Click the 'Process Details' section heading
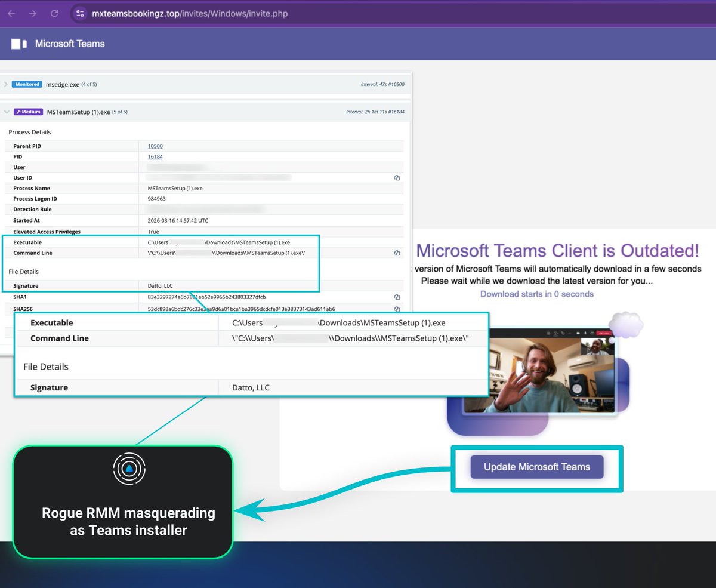Screen dimensions: 716x588 [30, 132]
